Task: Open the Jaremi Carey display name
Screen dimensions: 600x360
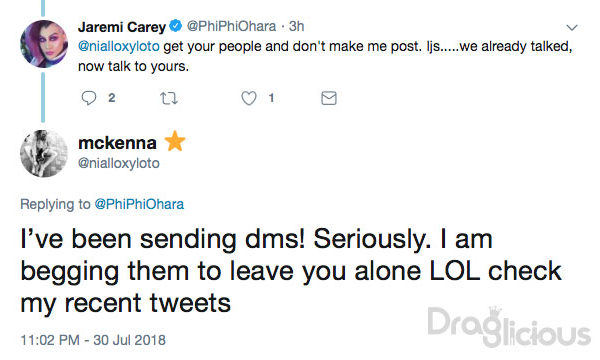Action: [x=122, y=26]
